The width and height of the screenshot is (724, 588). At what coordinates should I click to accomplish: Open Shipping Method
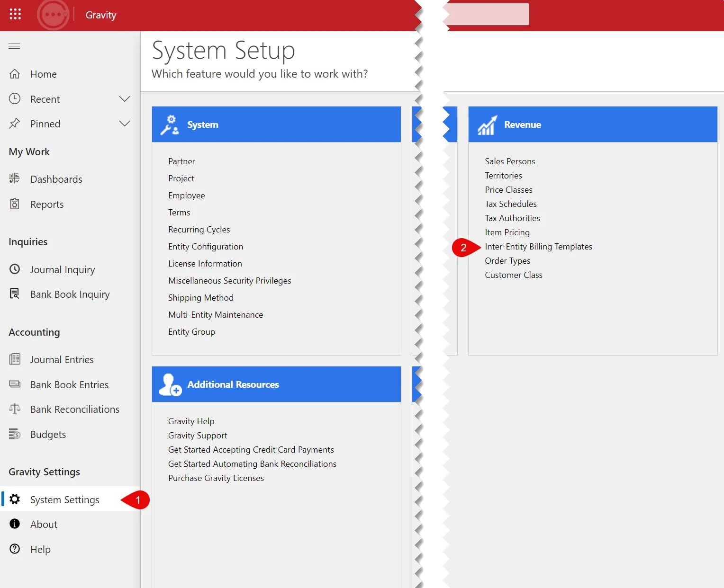(x=201, y=298)
